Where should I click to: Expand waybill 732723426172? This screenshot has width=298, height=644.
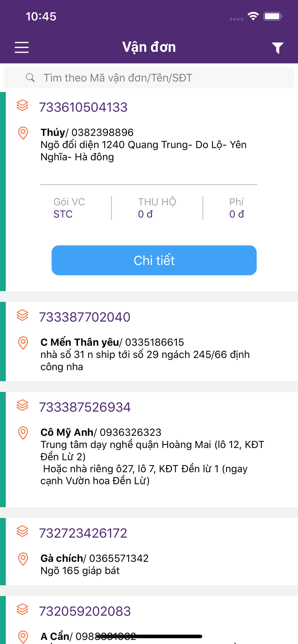coord(83,533)
